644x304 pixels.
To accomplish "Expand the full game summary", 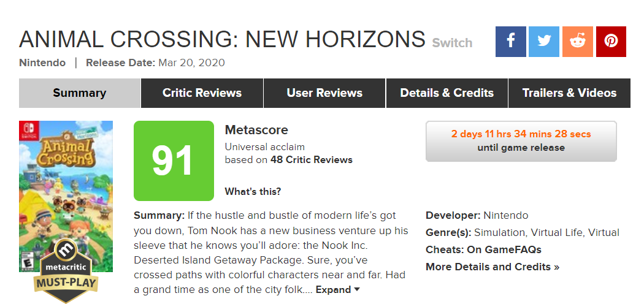I will click(x=337, y=290).
